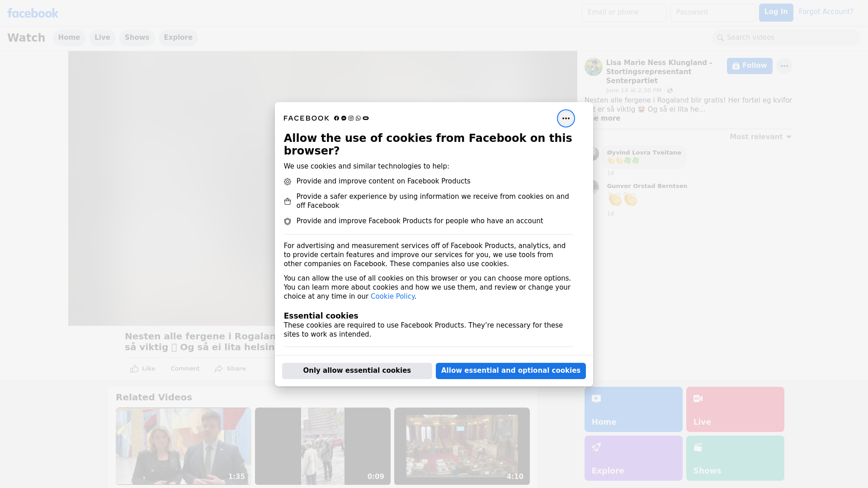Open the Shows tile with clapperboard icon
This screenshot has height=488, width=868.
735,458
